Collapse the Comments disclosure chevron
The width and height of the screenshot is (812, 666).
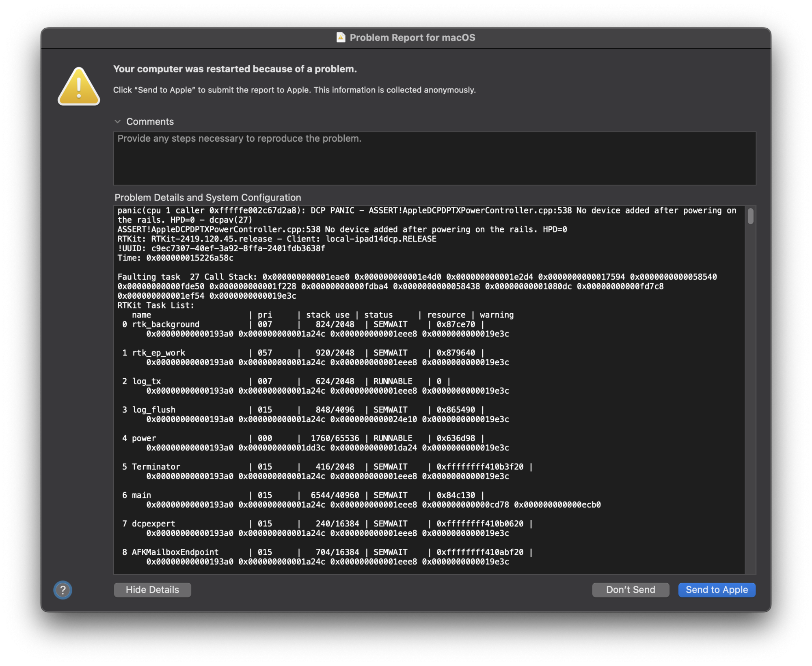[x=118, y=121]
